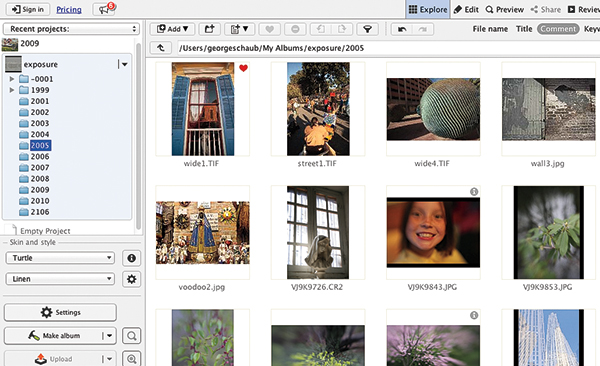Click the project tree scrollbar

139,136
